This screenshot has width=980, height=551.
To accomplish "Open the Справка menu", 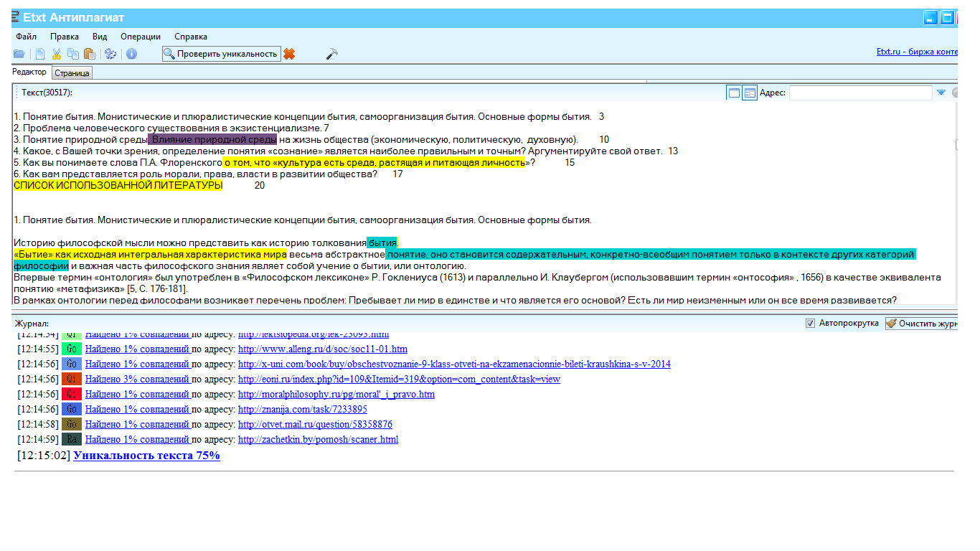I will point(191,37).
